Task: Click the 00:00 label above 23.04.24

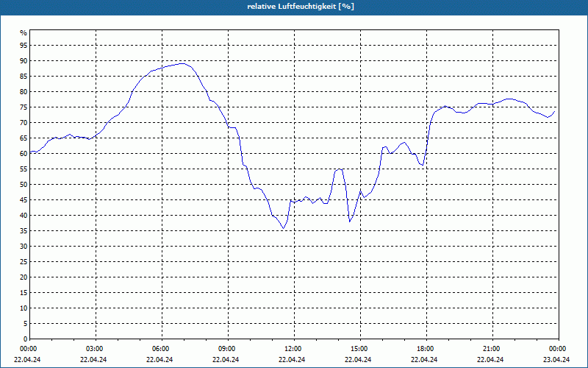Action: (x=559, y=349)
